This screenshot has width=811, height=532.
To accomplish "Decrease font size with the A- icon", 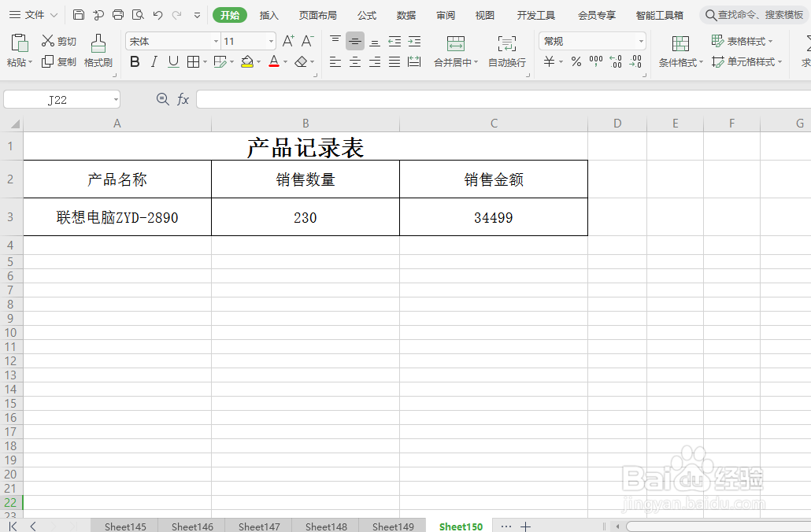I will [308, 41].
